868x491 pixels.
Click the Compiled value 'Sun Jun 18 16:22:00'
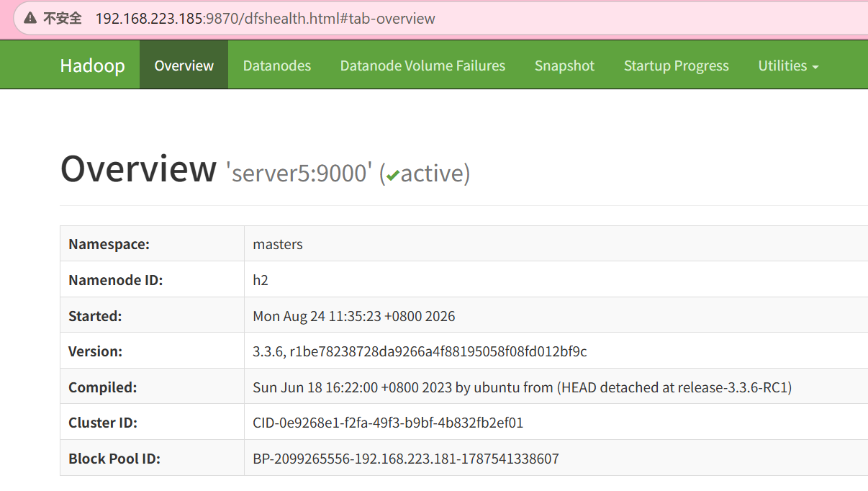[x=523, y=387]
